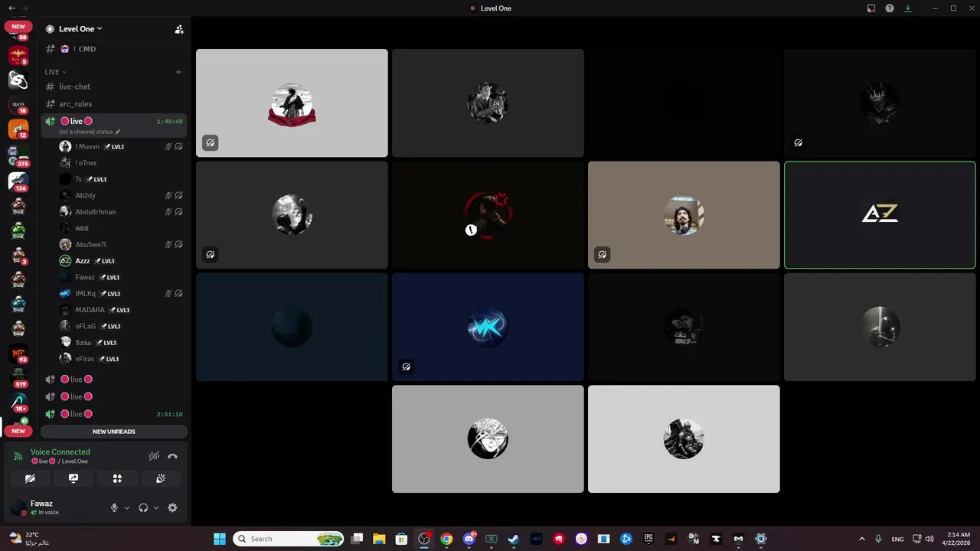
Task: Click muted icon on samurai tile
Action: point(210,143)
